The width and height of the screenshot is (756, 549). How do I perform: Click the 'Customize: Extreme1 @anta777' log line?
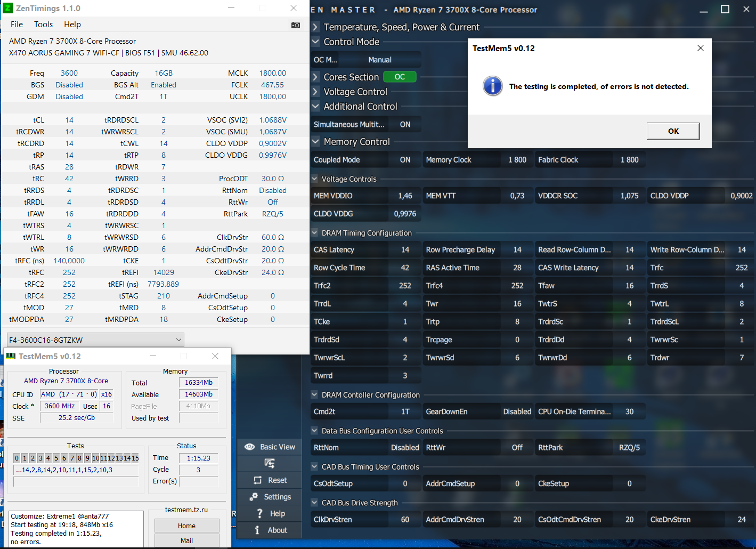(60, 516)
